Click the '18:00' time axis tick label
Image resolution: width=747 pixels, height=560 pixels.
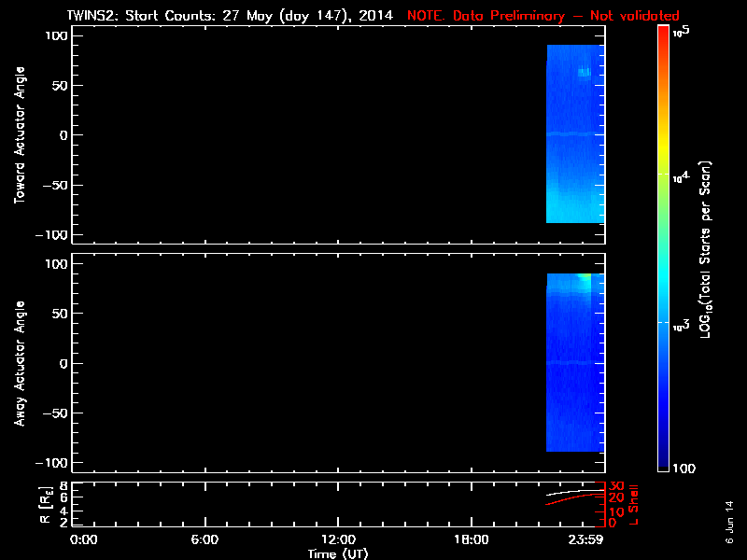click(471, 539)
